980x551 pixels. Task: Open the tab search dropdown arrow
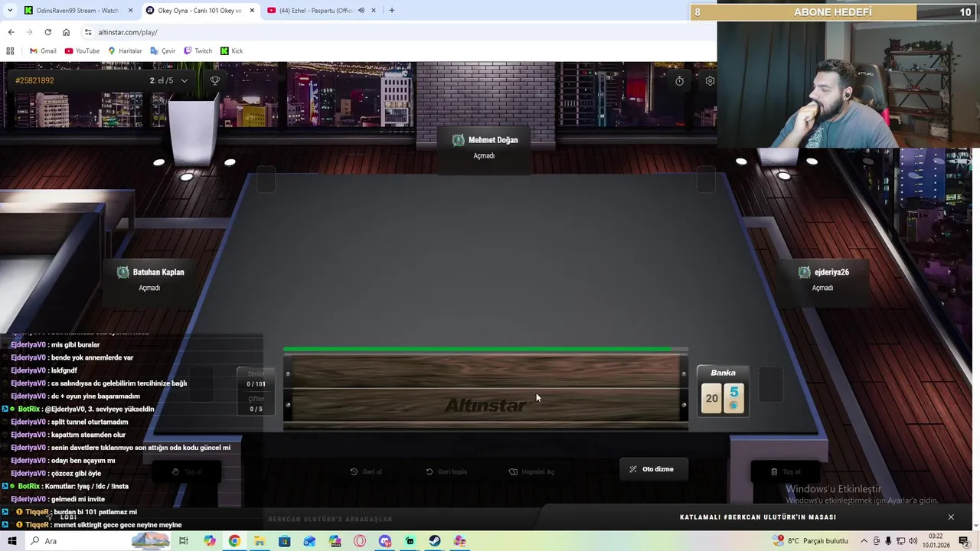(10, 11)
